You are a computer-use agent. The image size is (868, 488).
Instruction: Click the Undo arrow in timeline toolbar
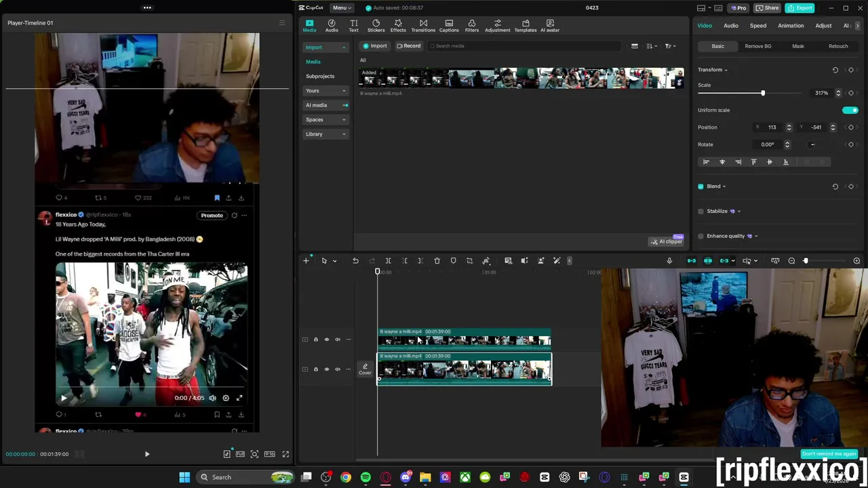[x=355, y=261]
